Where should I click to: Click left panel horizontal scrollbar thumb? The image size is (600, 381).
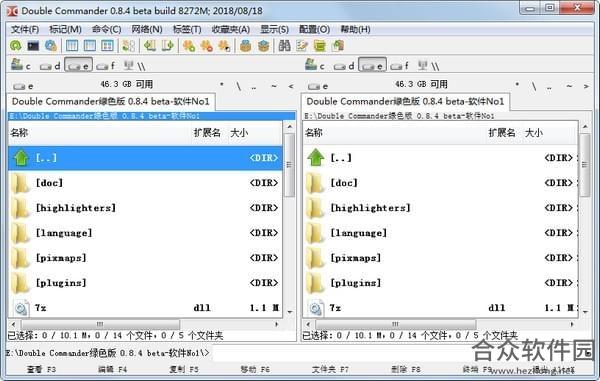tap(100, 324)
